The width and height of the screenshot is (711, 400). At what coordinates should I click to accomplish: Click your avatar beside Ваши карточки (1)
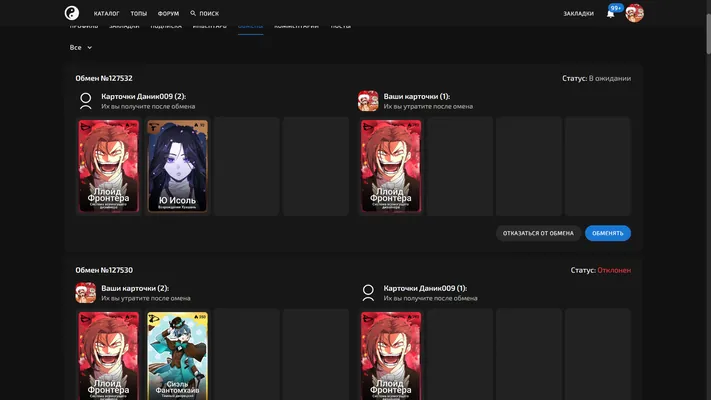click(368, 101)
